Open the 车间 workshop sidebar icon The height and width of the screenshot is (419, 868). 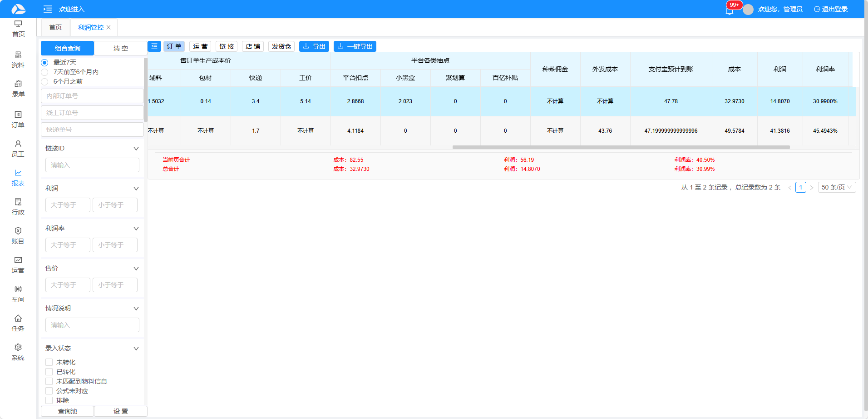pos(18,294)
